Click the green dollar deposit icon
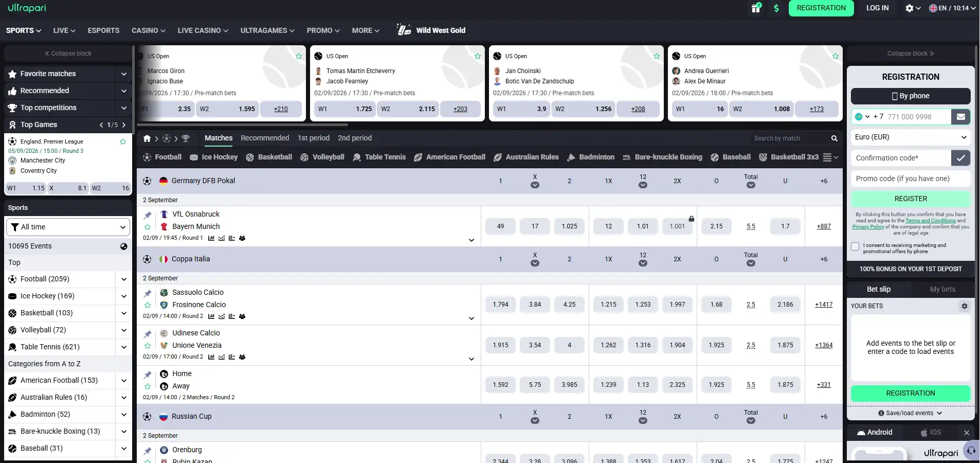 (776, 8)
